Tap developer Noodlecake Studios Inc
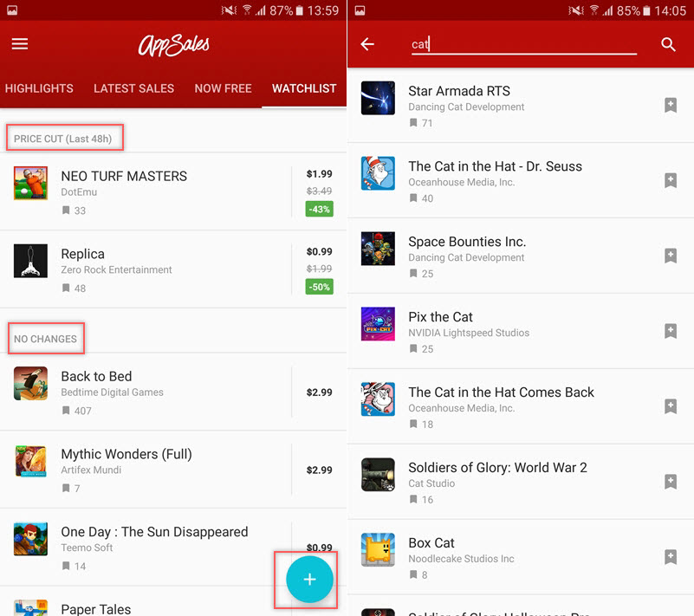Screen dimensions: 694x616 click(461, 559)
